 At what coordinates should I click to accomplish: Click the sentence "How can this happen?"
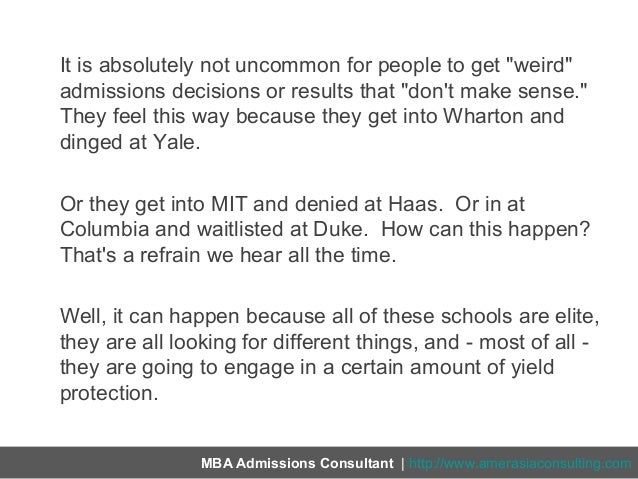(485, 229)
